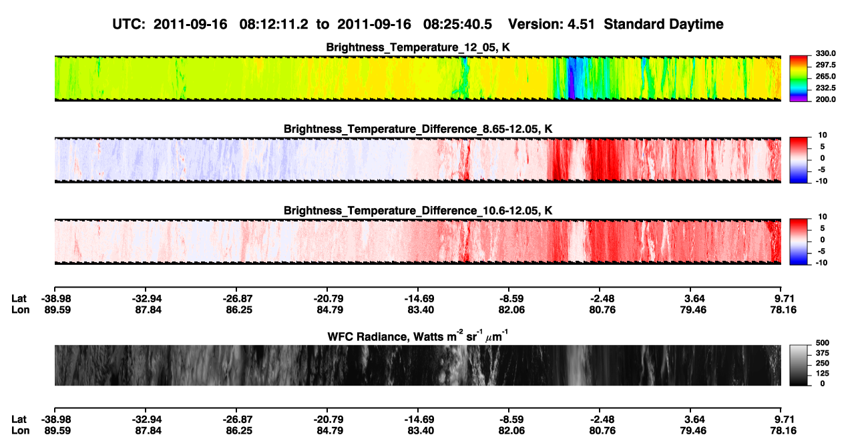This screenshot has height=445, width=868.
Task: Click the '297.5' colorbar tick label
Action: click(826, 65)
